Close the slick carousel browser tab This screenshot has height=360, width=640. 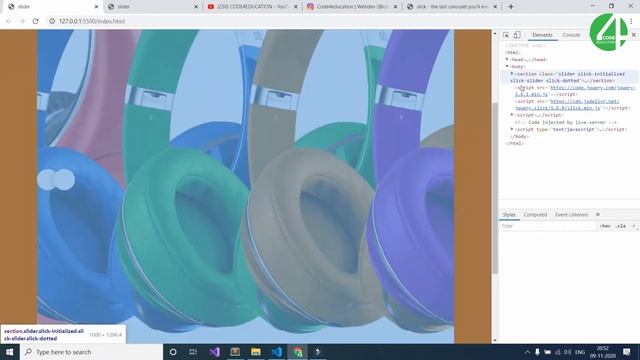click(495, 7)
